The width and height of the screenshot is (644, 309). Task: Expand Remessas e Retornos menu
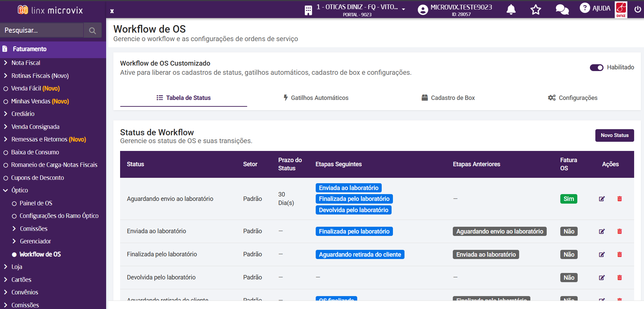(x=5, y=139)
